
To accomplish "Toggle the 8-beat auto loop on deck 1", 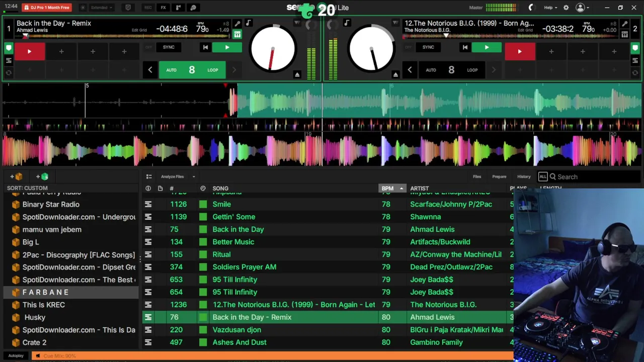I will pos(192,70).
